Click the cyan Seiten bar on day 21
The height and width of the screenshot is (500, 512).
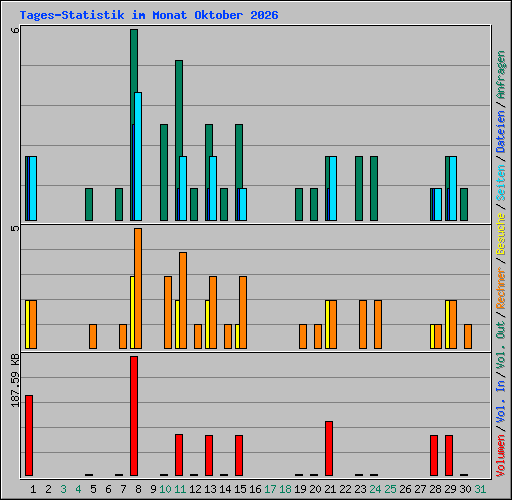333,188
